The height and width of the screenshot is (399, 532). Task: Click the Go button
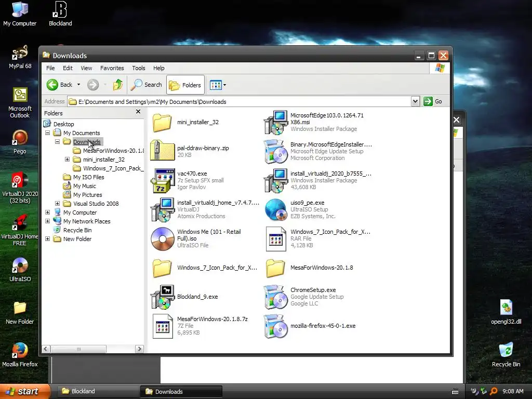click(433, 101)
